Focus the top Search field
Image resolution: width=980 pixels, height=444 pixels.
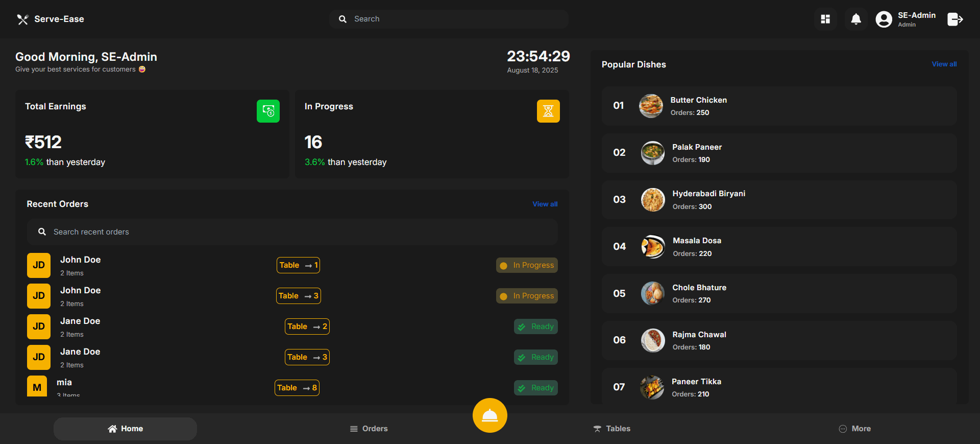(449, 19)
